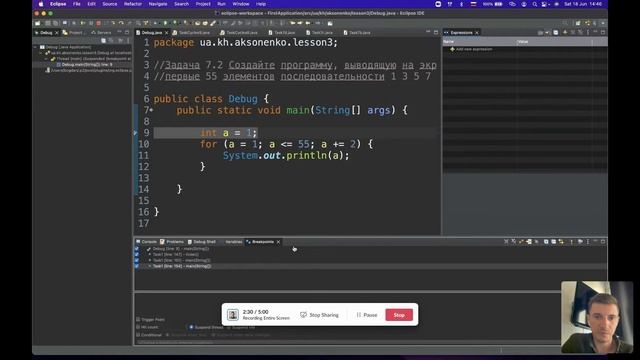Click Collapse All icon in Expressions toolbar
The height and width of the screenshot is (360, 640).
(x=556, y=32)
